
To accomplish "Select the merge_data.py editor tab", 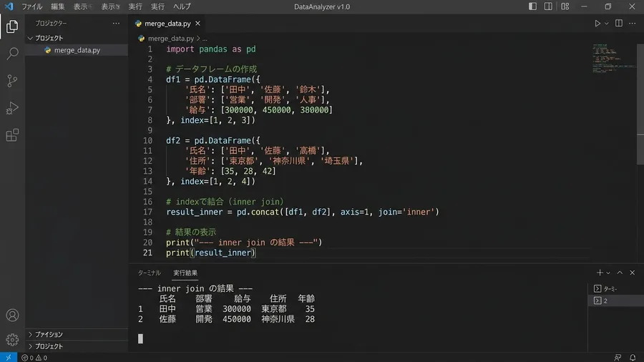I will click(167, 24).
